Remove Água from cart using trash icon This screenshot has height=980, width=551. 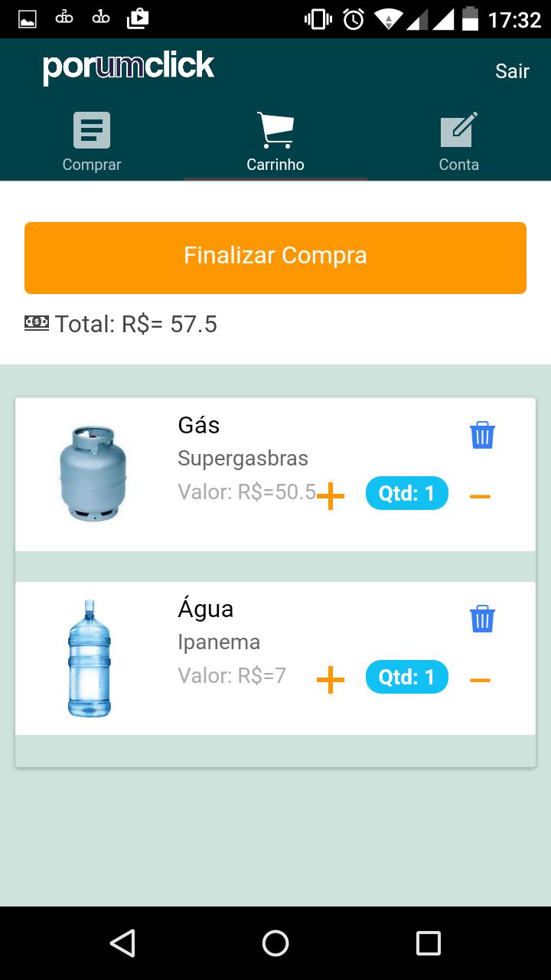tap(482, 619)
